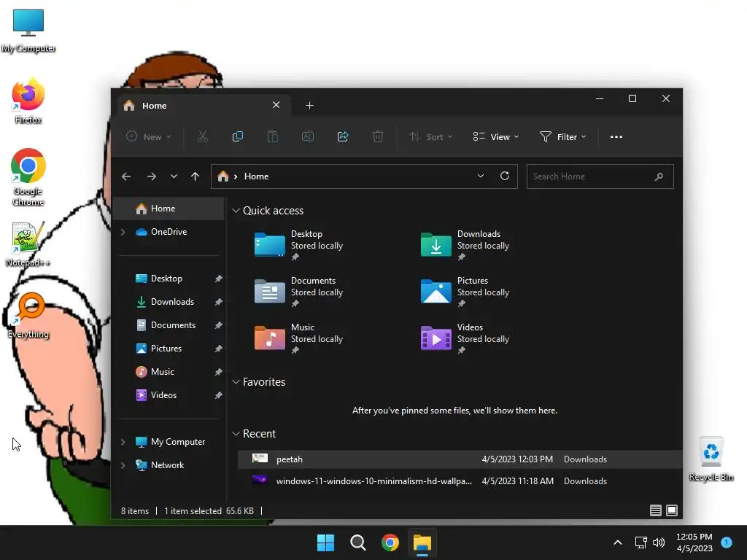The image size is (747, 560).
Task: Click the Delete trash icon in toolbar
Action: pos(378,136)
